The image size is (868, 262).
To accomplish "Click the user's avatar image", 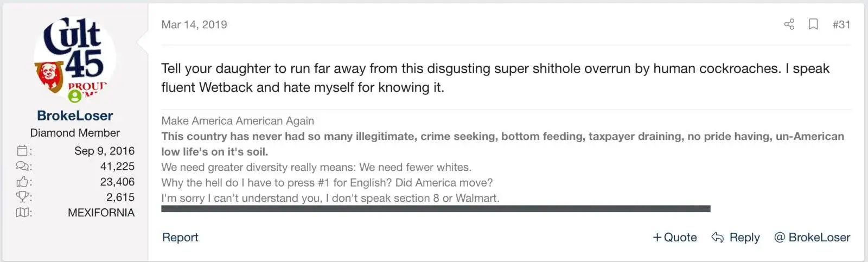I will coord(75,57).
